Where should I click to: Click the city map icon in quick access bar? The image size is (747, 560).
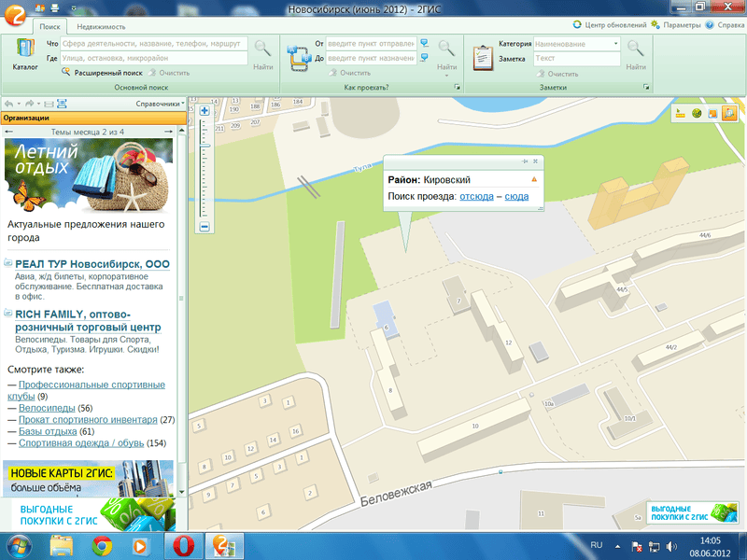click(40, 7)
